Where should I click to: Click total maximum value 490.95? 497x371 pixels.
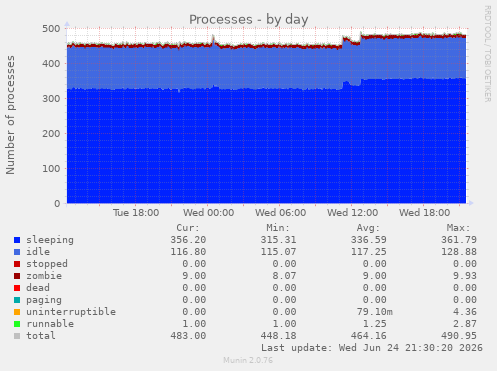coord(459,336)
